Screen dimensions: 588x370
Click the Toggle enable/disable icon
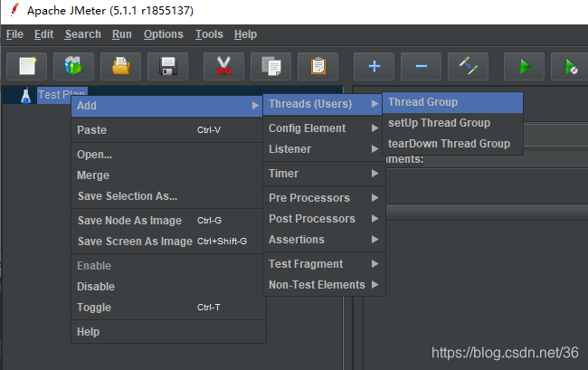(x=468, y=66)
